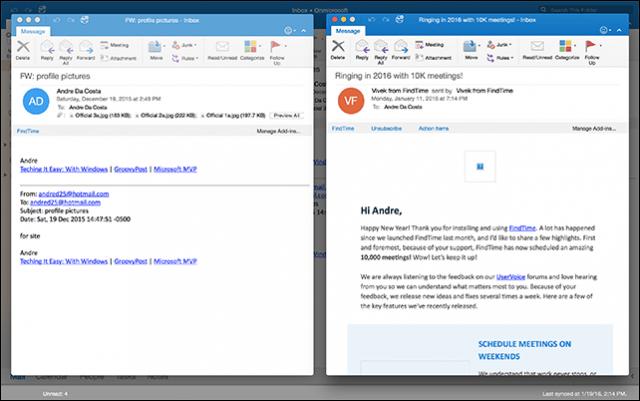The width and height of the screenshot is (640, 401).
Task: Open smiley feedback menu in the Ringing in 2016 window
Action: click(x=605, y=30)
